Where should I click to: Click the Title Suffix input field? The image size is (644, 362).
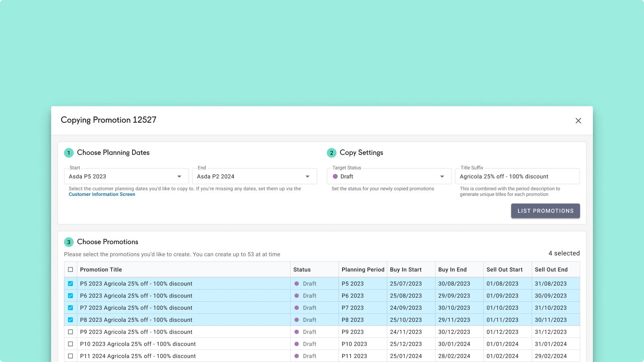click(x=517, y=177)
